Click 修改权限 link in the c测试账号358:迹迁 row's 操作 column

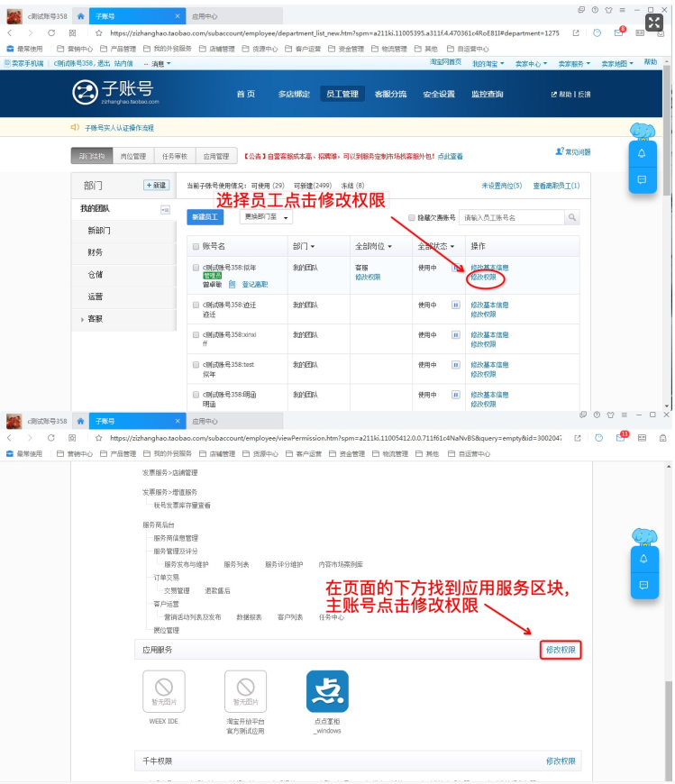pyautogui.click(x=483, y=314)
